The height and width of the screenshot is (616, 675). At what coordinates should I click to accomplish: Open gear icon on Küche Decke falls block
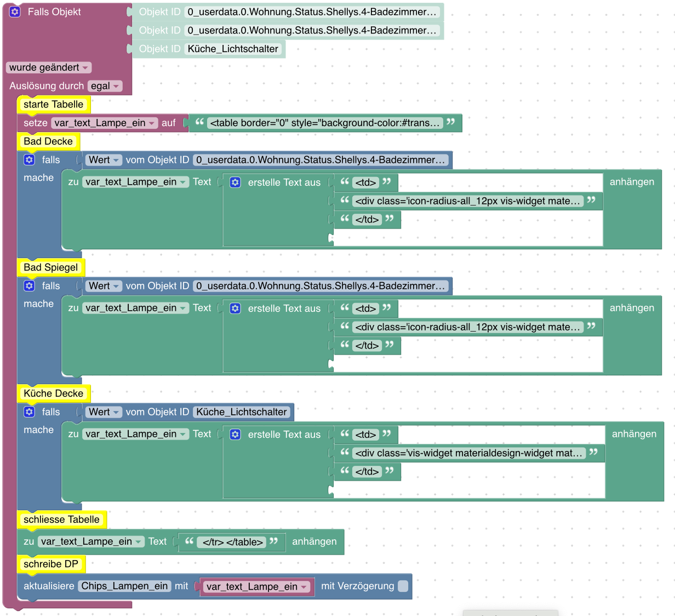point(29,412)
